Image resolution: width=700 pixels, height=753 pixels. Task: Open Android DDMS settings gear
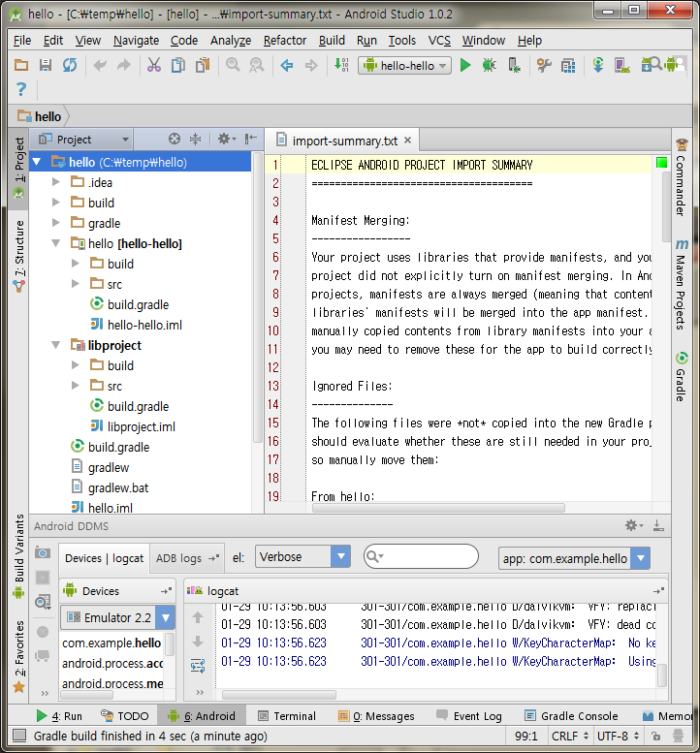634,525
